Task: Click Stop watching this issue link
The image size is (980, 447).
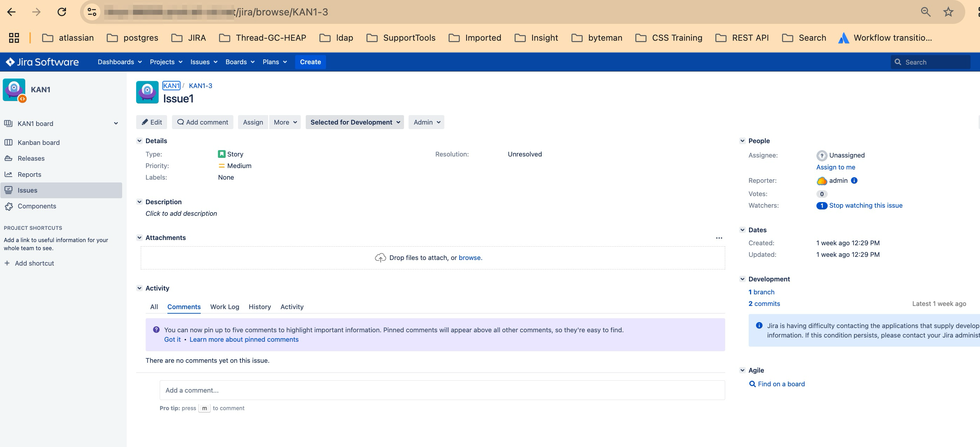Action: click(x=866, y=205)
